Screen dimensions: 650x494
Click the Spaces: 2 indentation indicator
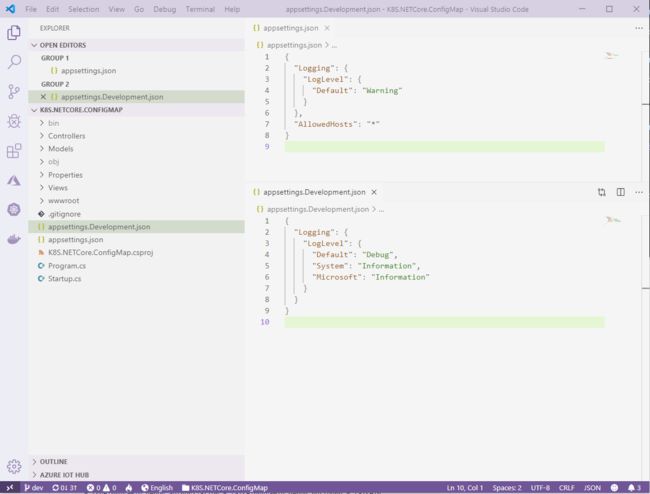[507, 488]
